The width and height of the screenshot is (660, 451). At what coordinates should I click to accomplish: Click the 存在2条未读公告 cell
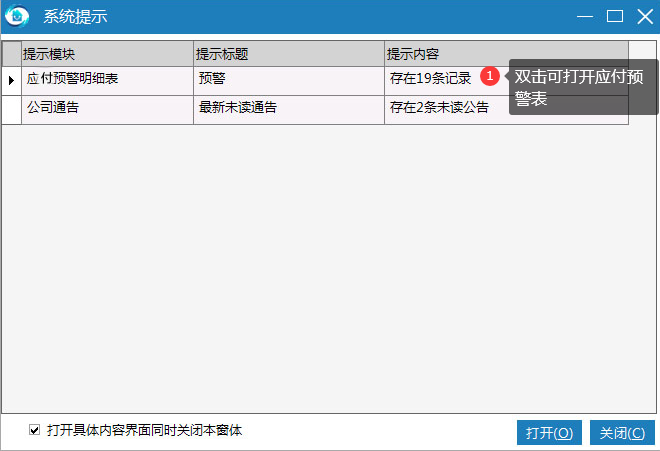506,110
